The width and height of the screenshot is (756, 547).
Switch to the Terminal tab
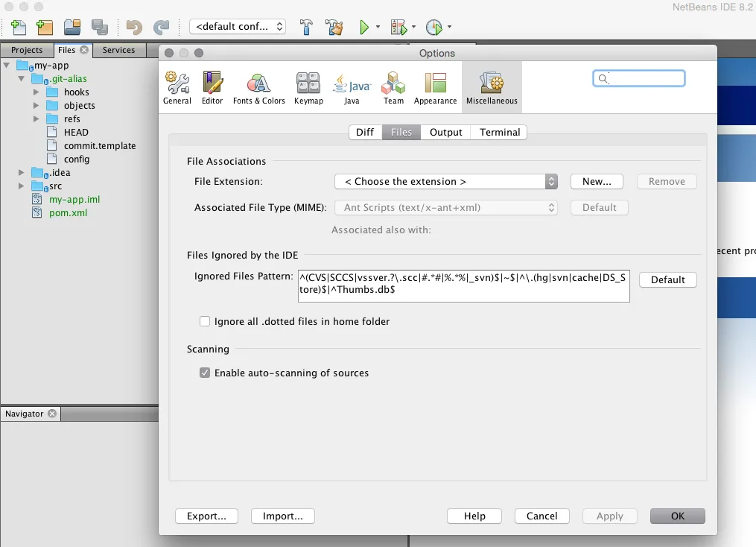point(500,132)
